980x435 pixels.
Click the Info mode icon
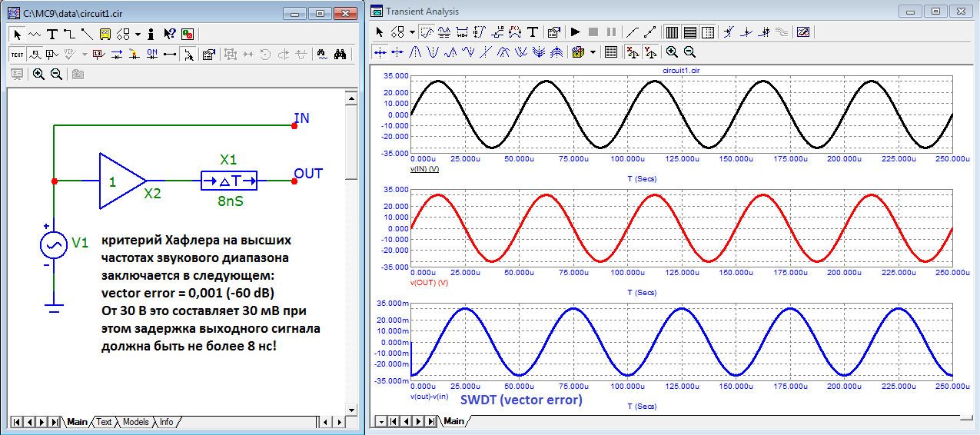coord(151,34)
